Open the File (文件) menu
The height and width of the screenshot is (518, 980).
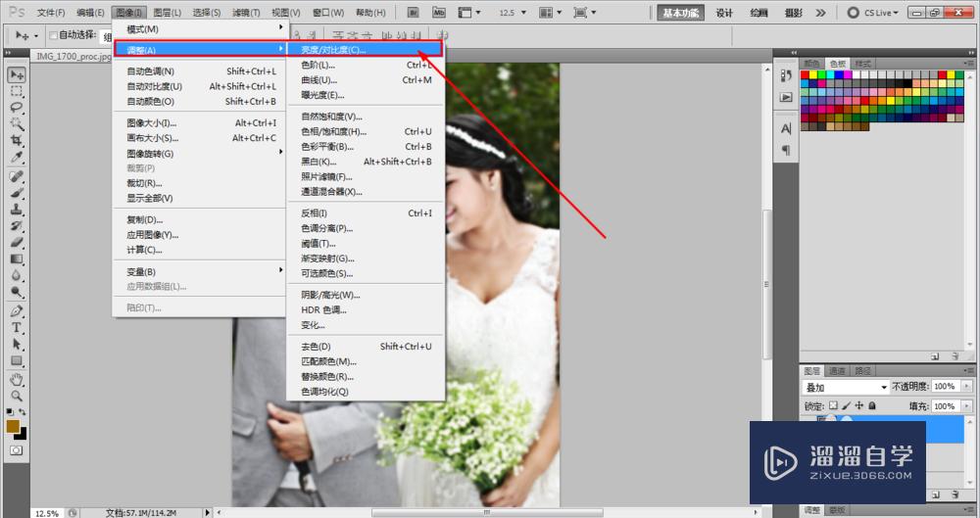pyautogui.click(x=51, y=13)
